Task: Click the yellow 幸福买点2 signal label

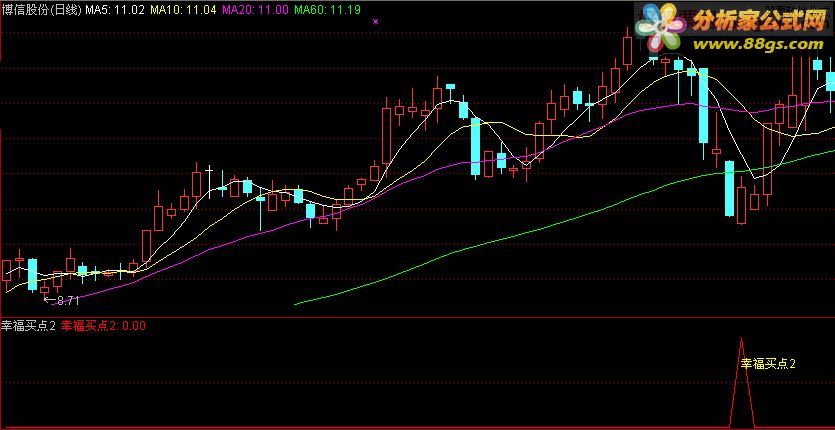Action: [x=768, y=364]
